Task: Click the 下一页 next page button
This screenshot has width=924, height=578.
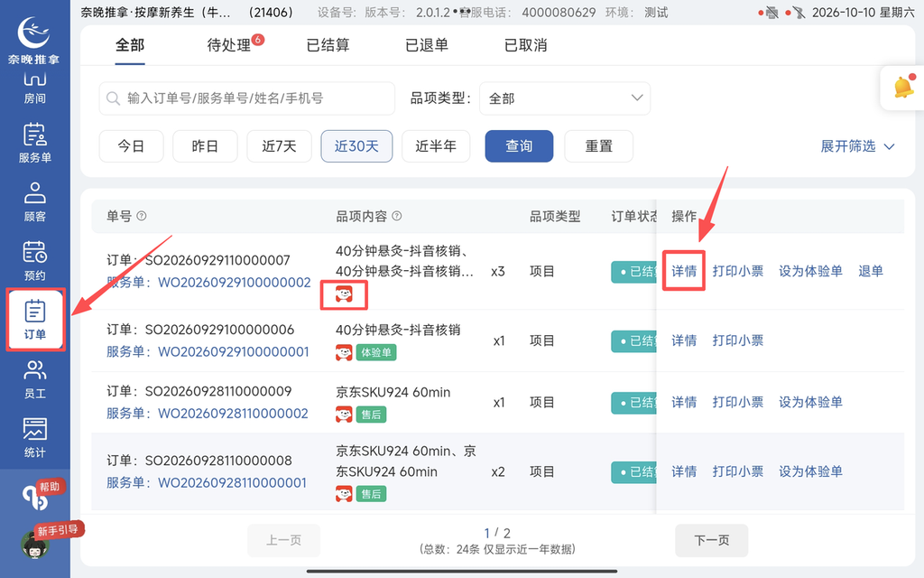Action: 711,540
